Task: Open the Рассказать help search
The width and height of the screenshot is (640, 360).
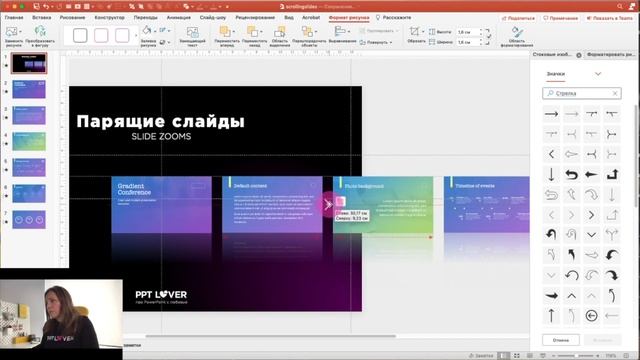Action: (x=393, y=18)
